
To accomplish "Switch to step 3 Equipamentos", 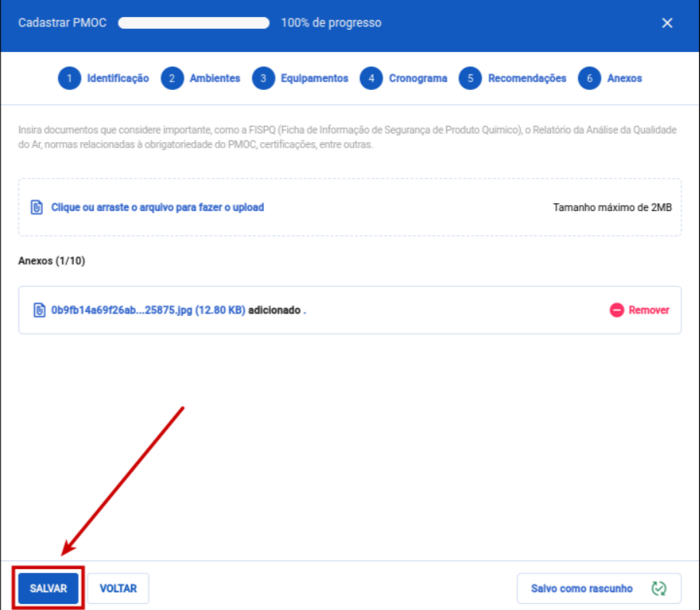I will click(x=300, y=78).
